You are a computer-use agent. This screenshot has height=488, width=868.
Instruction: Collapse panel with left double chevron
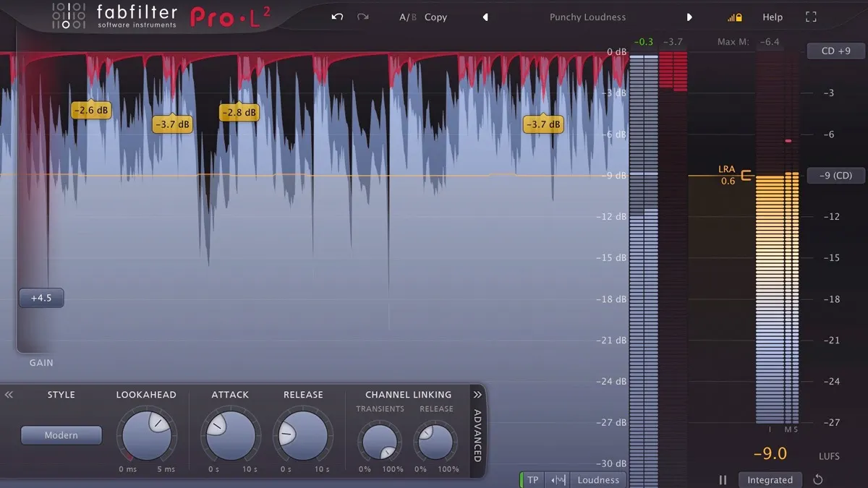point(9,395)
